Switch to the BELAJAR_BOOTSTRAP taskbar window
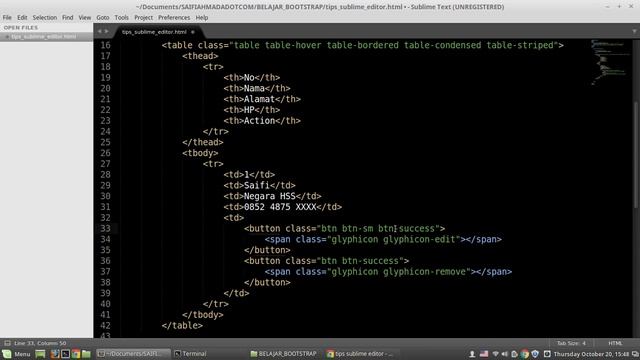 (283, 354)
